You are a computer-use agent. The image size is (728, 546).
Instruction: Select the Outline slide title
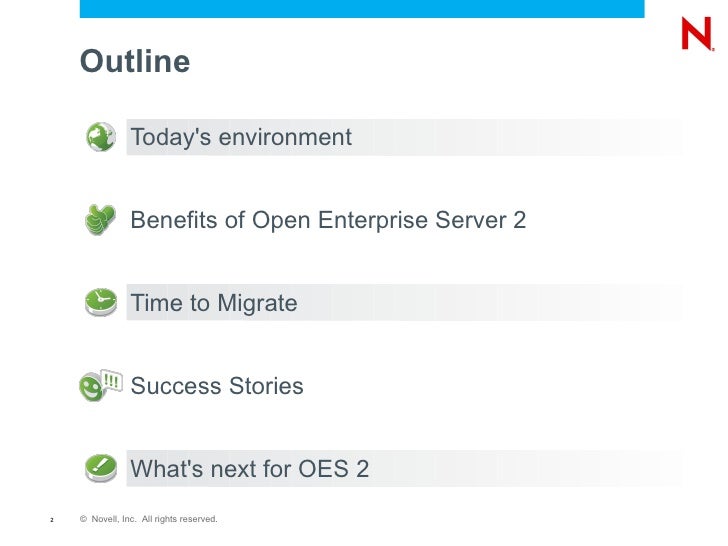tap(135, 62)
